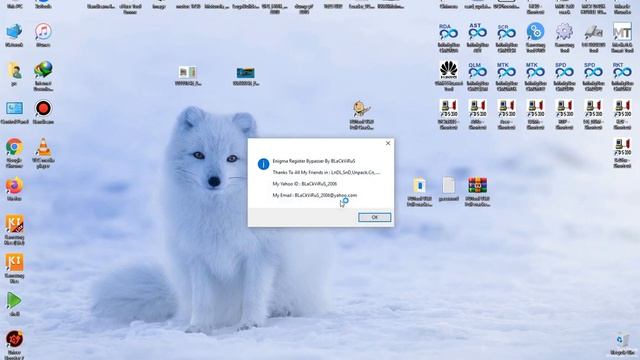Click the blue information icon in the dialog

[x=263, y=164]
